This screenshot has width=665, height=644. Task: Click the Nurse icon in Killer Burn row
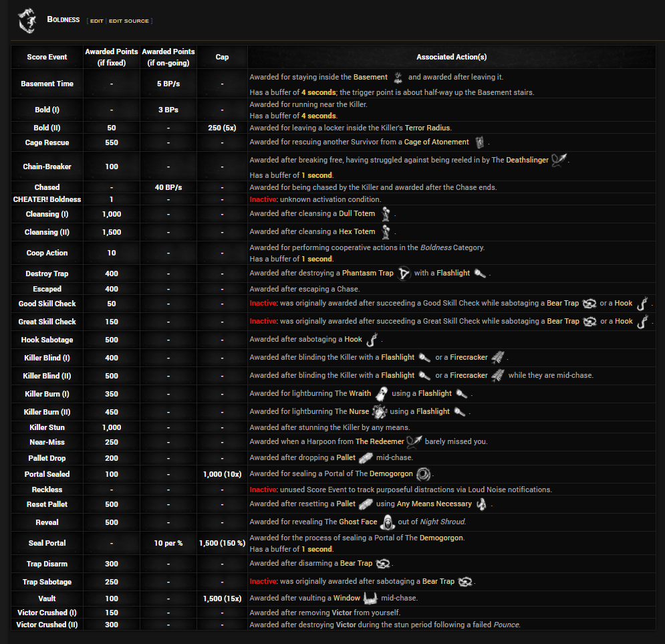[379, 411]
